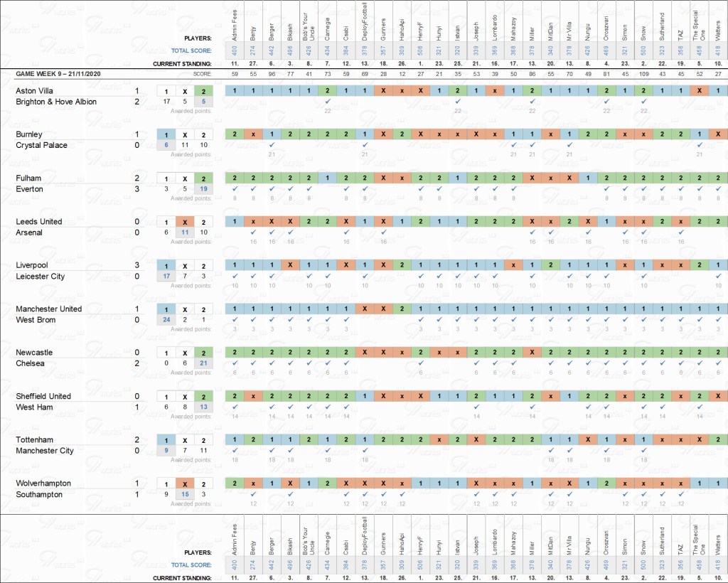Click Istvan's green prediction for Aston Villa match
This screenshot has width=728, height=583.
(457, 91)
